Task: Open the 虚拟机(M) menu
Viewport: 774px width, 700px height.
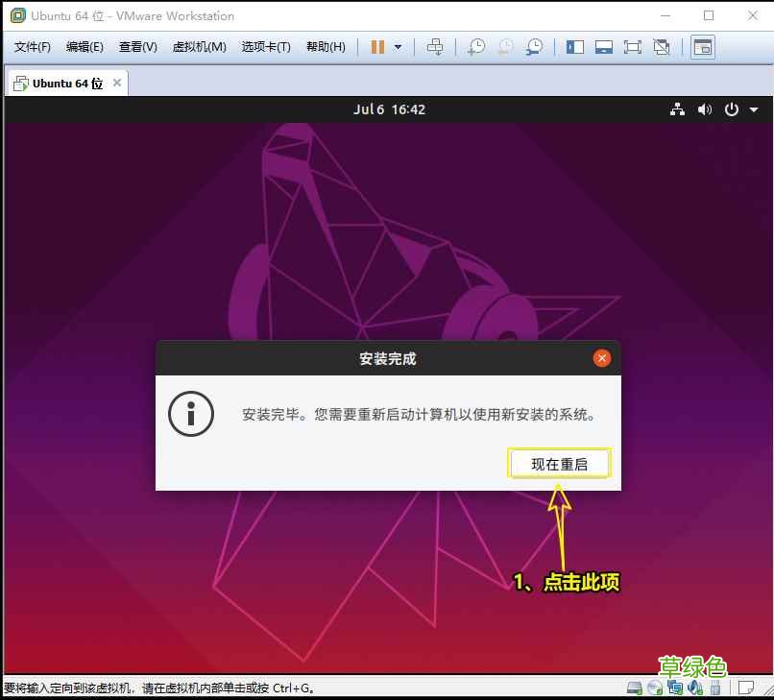Action: coord(199,47)
